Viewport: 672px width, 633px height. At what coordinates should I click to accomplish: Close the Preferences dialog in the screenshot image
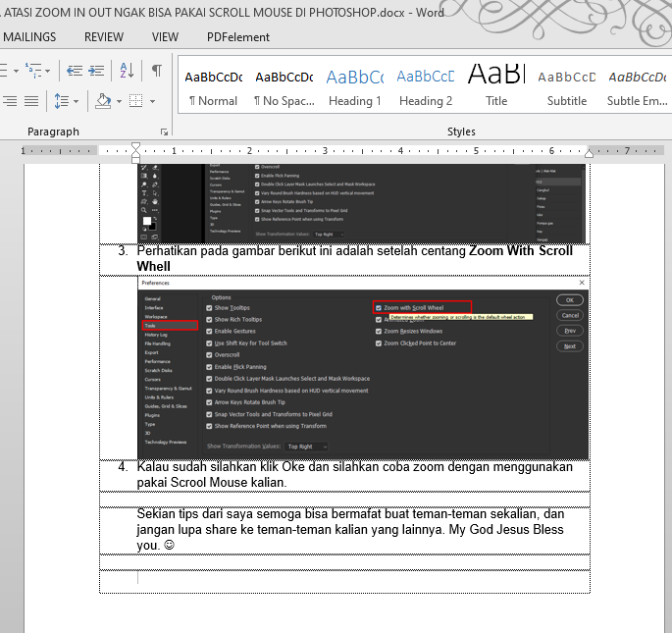pos(582,283)
